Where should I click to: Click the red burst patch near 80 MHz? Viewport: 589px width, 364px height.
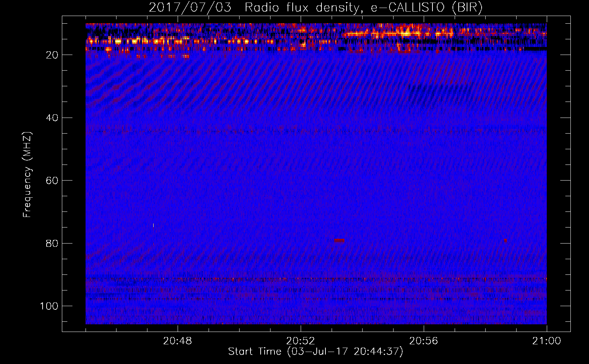coord(339,241)
